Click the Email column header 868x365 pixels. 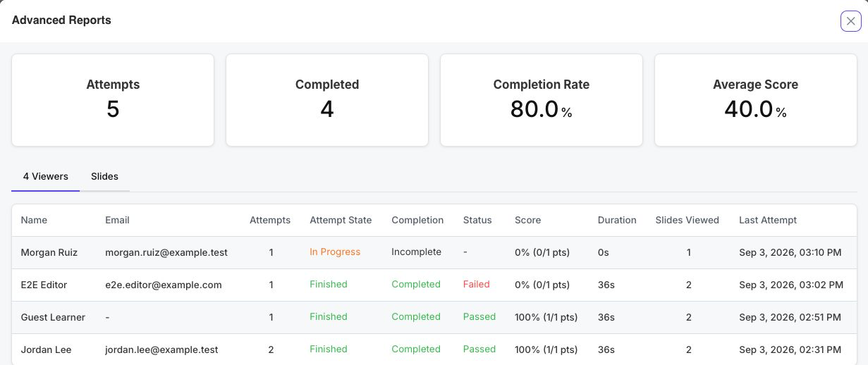pyautogui.click(x=117, y=220)
